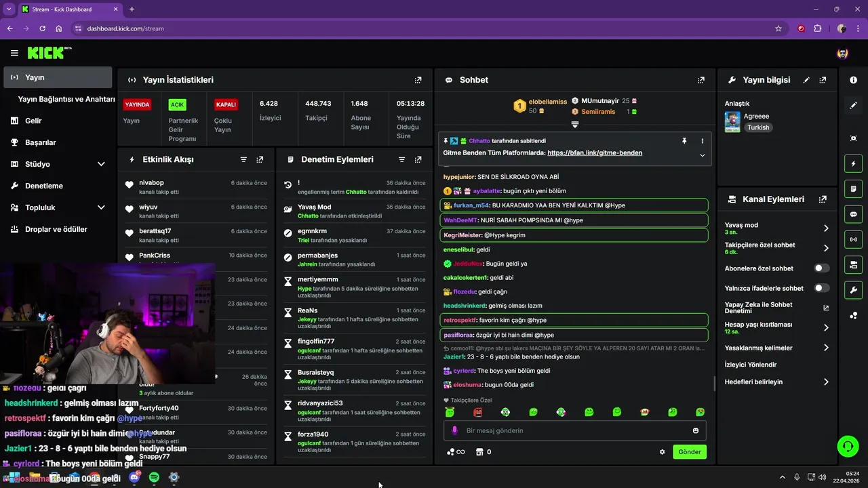Toggle the broadcast signal widget in the right rail
Image resolution: width=868 pixels, height=488 pixels.
click(x=854, y=239)
